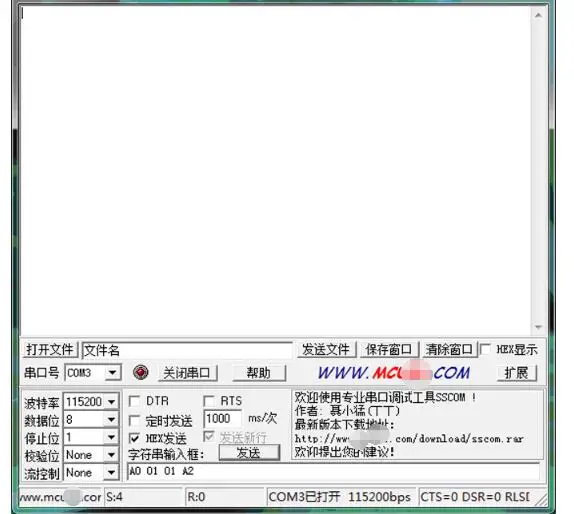Image resolution: width=574 pixels, height=514 pixels.
Task: Click the 欢迎使用专业串口调试工具SSCOM text
Action: coord(385,397)
